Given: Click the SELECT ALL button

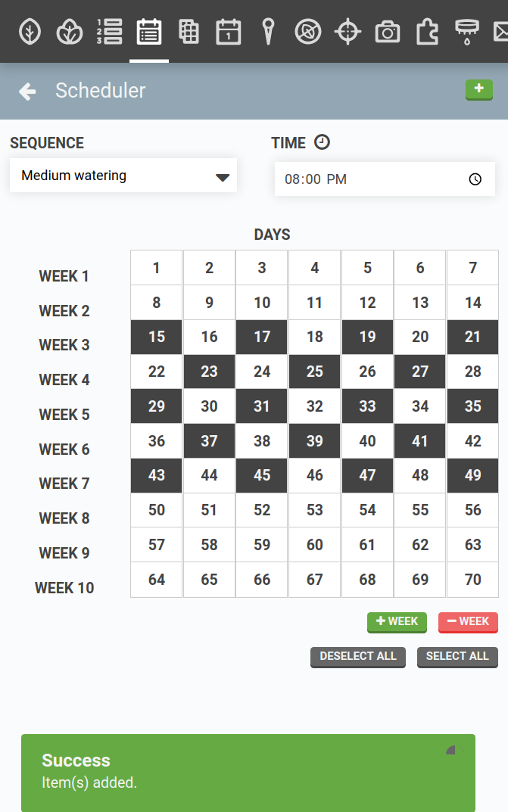Looking at the screenshot, I should (x=457, y=657).
